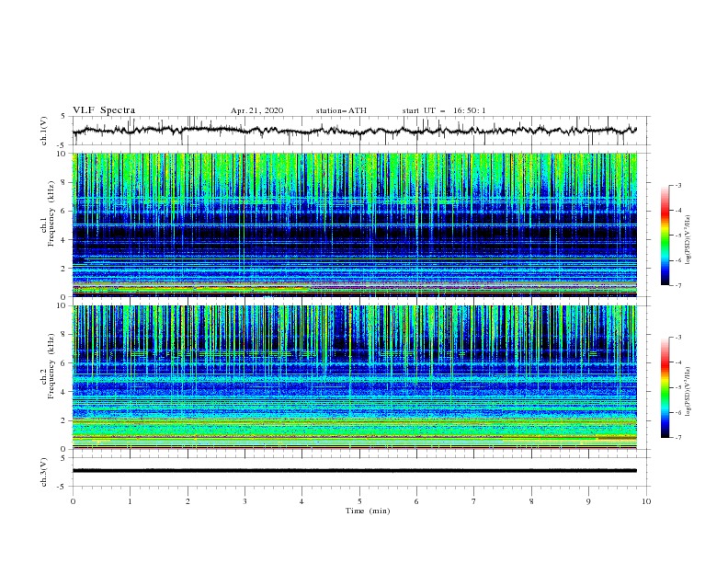The width and height of the screenshot is (728, 563).
Task: Select the ch.1 colorbar "log(PSD)(V²/Hz)" label
Action: [688, 240]
